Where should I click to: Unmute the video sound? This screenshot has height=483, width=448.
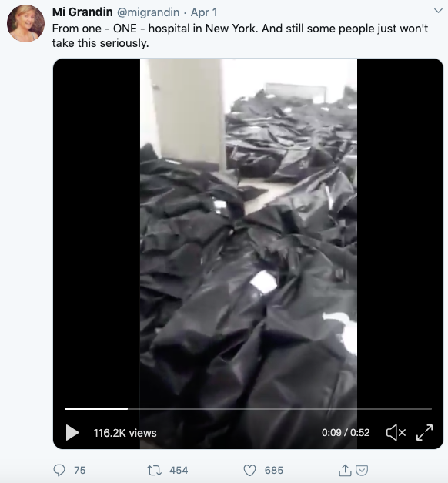pos(396,432)
